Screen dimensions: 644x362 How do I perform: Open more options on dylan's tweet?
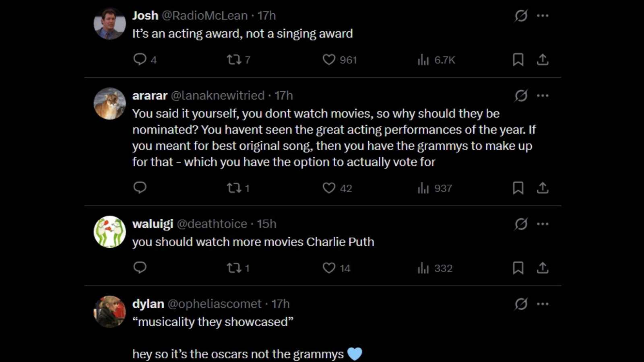[543, 304]
